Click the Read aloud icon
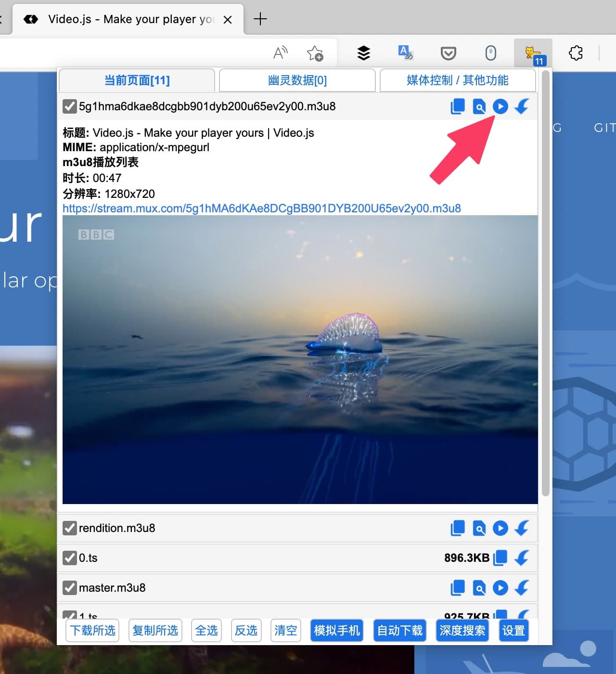616x674 pixels. tap(280, 52)
